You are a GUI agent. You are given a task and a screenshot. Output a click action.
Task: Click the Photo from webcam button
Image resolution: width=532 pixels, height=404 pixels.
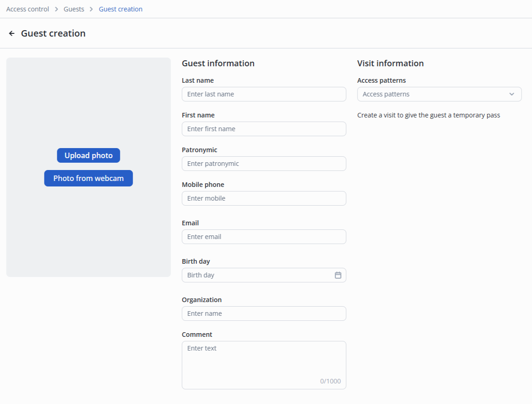coord(88,178)
